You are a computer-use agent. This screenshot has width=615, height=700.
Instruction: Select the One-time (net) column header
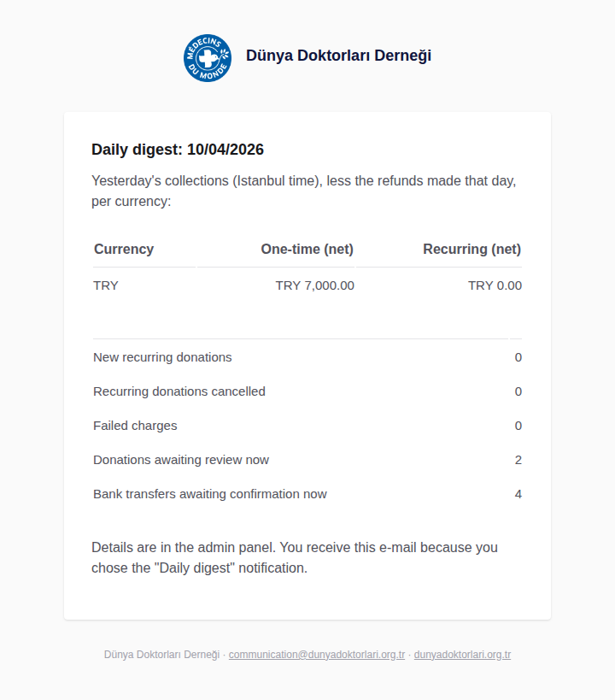tap(307, 249)
